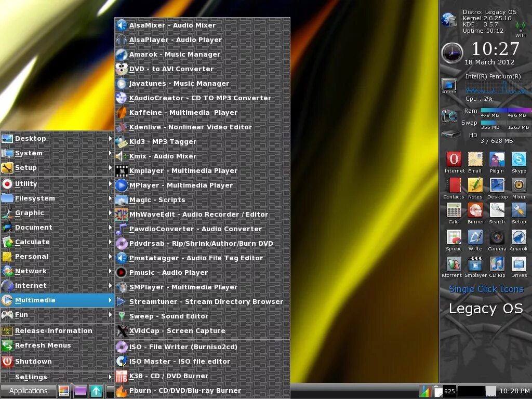Viewport: 532px width, 399px height.
Task: Open the Notes icon
Action: pyautogui.click(x=475, y=185)
